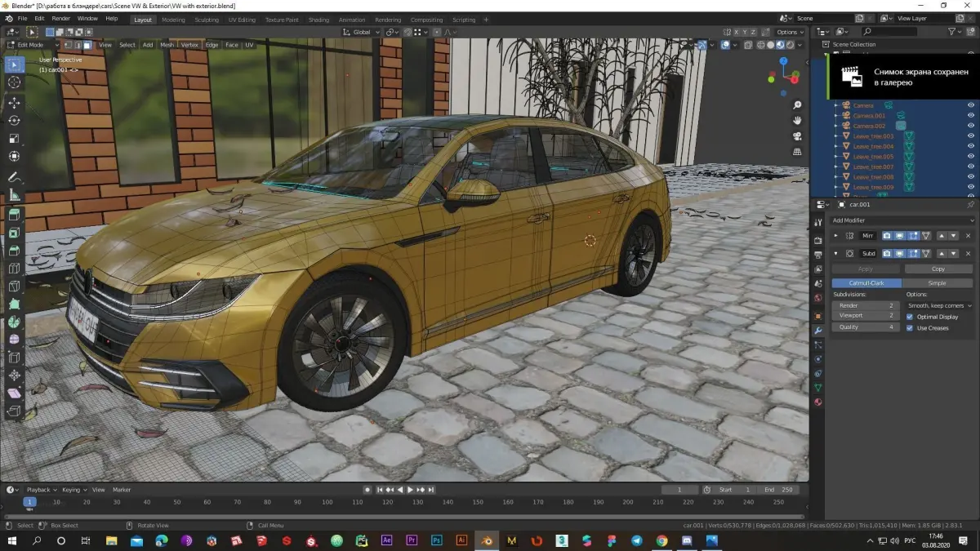Screen dimensions: 980x551
Task: Move the Subdivision modifier up in stack
Action: click(x=942, y=253)
